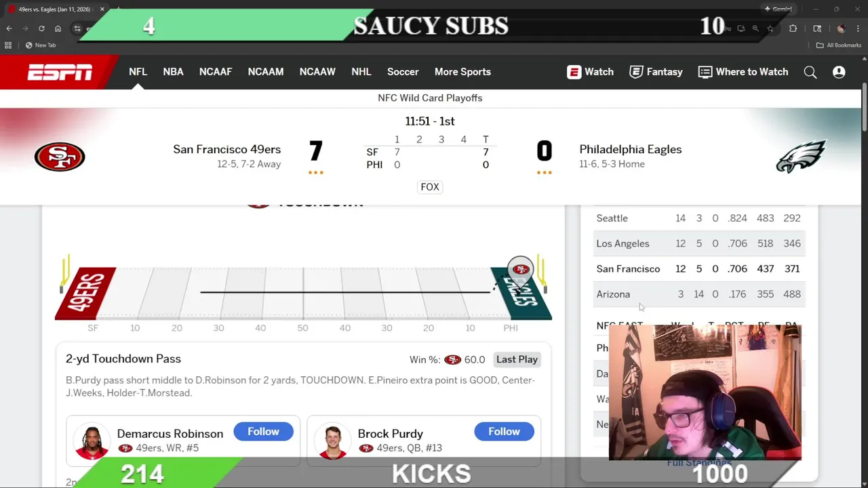Open the Seattle team standings link
This screenshot has width=868, height=488.
pyautogui.click(x=612, y=218)
